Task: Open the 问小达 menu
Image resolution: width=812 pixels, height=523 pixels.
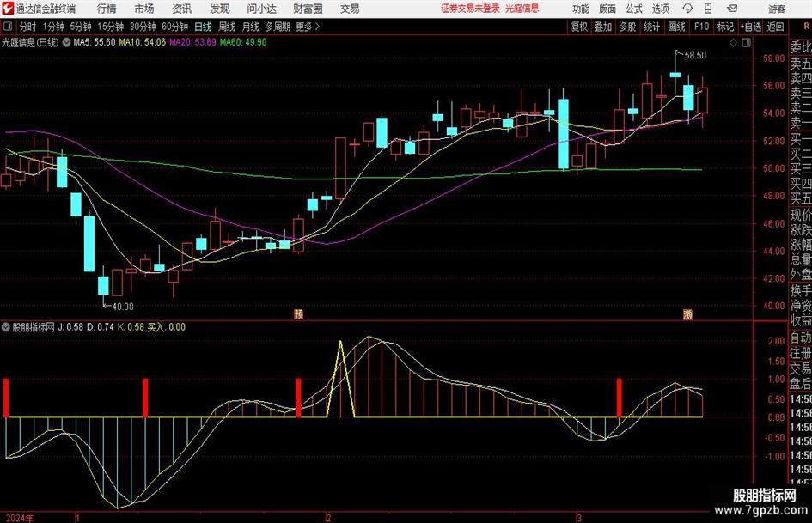Action: click(x=261, y=9)
